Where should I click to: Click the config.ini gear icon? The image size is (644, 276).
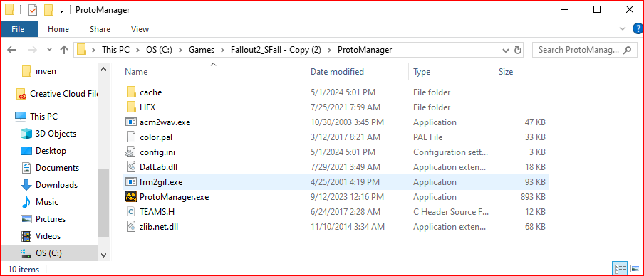pyautogui.click(x=131, y=152)
